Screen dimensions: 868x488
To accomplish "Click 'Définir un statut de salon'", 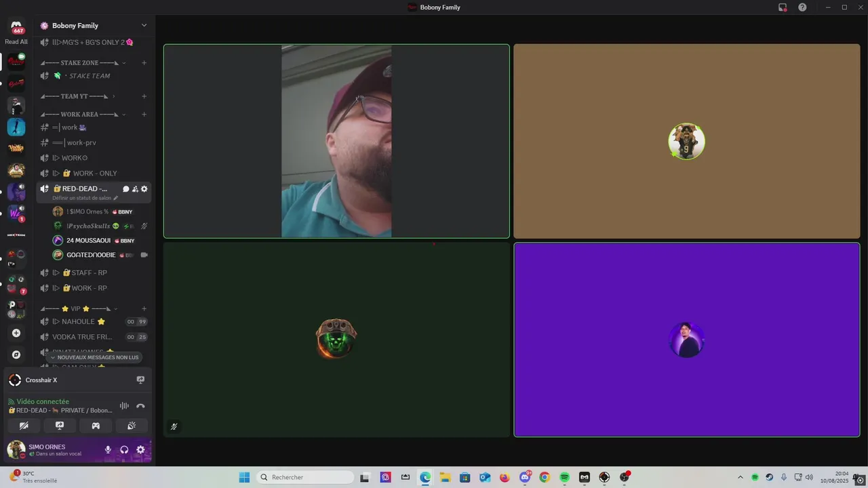I will pyautogui.click(x=85, y=198).
